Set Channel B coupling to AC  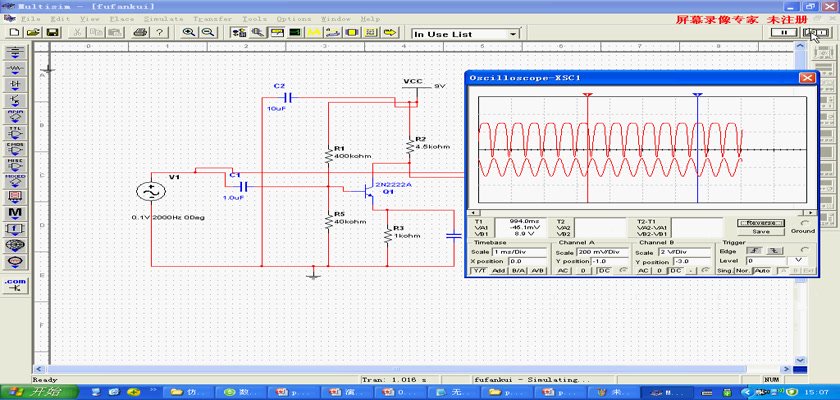click(644, 271)
